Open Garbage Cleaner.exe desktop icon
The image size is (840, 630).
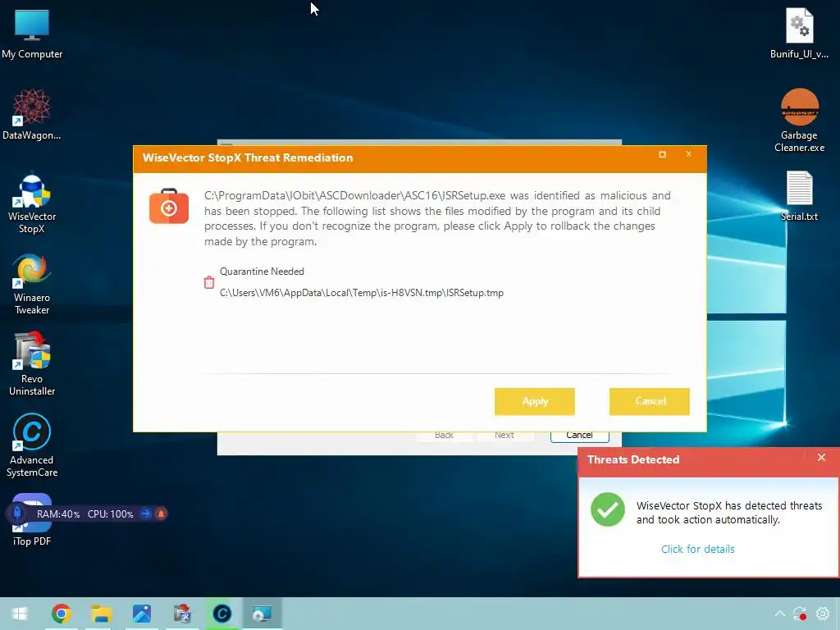pos(799,120)
